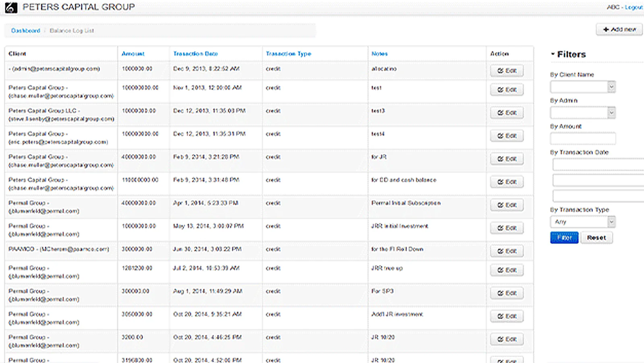Sort by Transaction Type header

click(x=288, y=54)
